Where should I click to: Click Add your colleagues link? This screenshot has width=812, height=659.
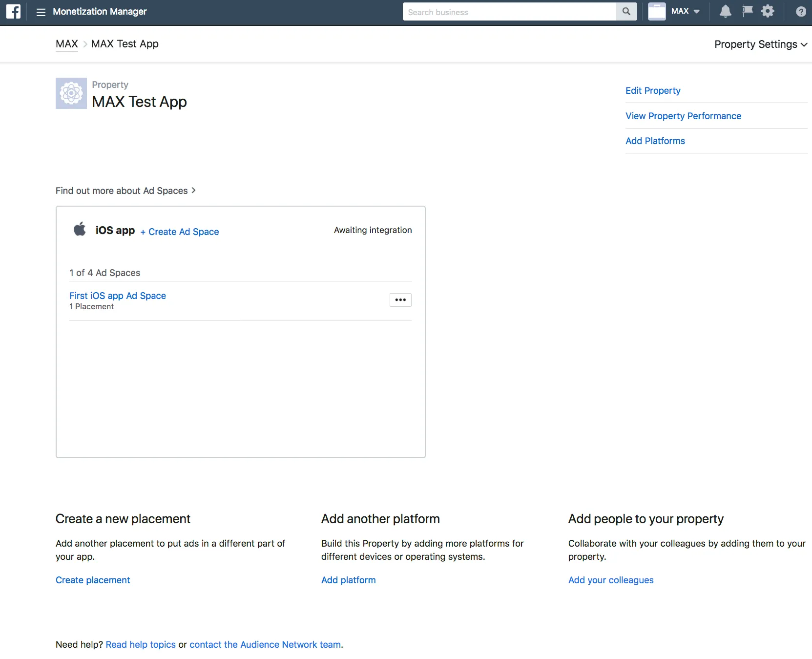(610, 580)
